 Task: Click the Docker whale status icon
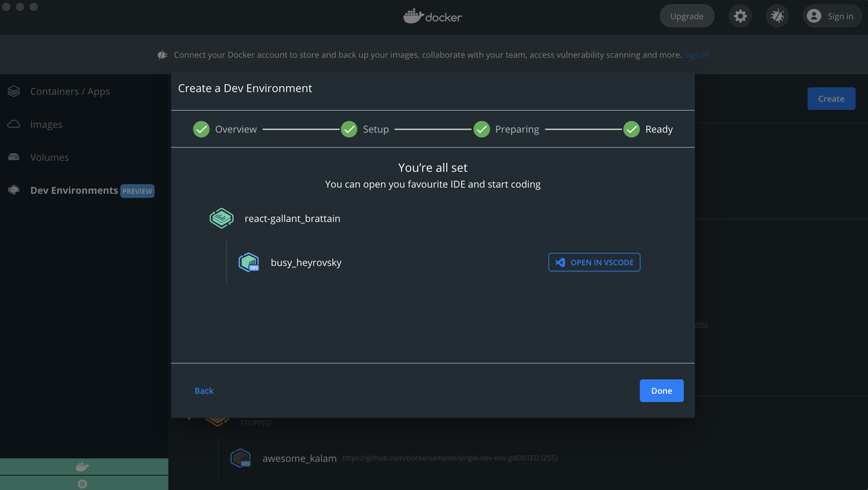[82, 467]
